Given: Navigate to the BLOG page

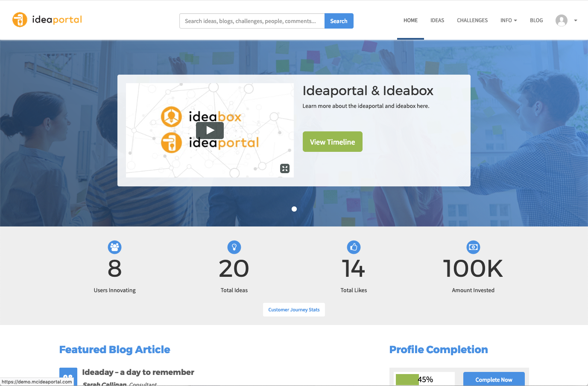Looking at the screenshot, I should pos(536,20).
